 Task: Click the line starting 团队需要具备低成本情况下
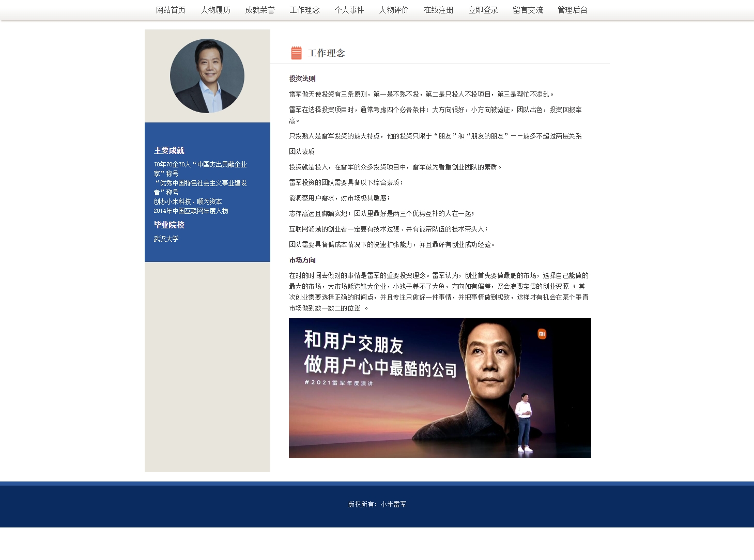[x=392, y=244]
